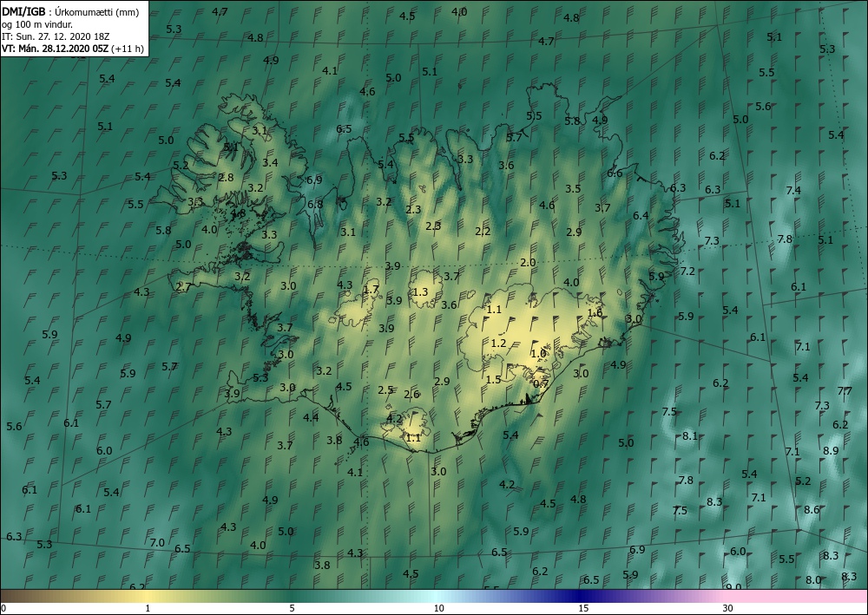This screenshot has height=615, width=868.
Task: Click the 1.2 value on the map
Action: [498, 343]
